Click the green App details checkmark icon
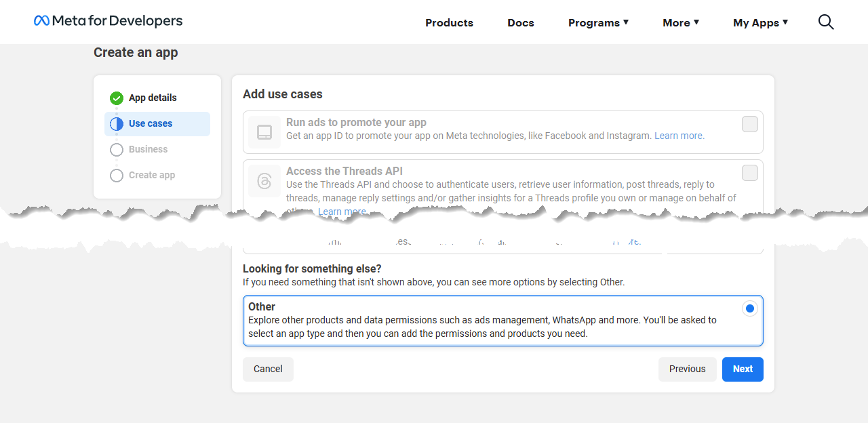Viewport: 868px width, 423px height. (117, 98)
